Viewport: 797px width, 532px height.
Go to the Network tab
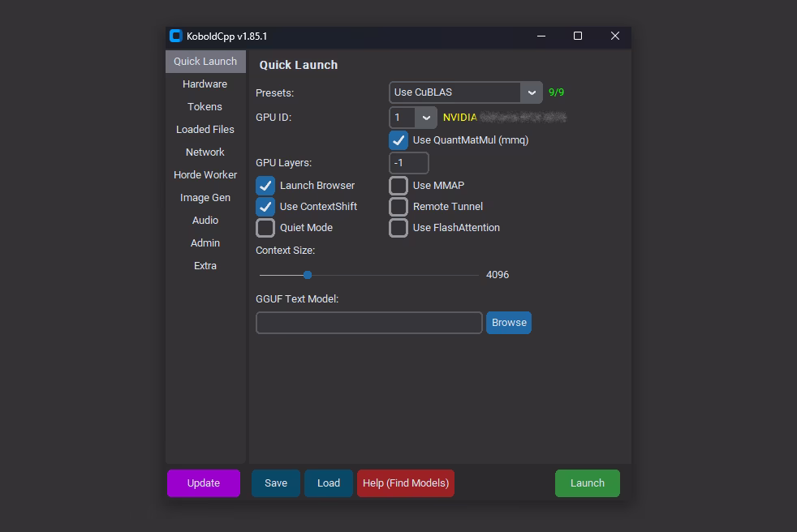(x=205, y=152)
